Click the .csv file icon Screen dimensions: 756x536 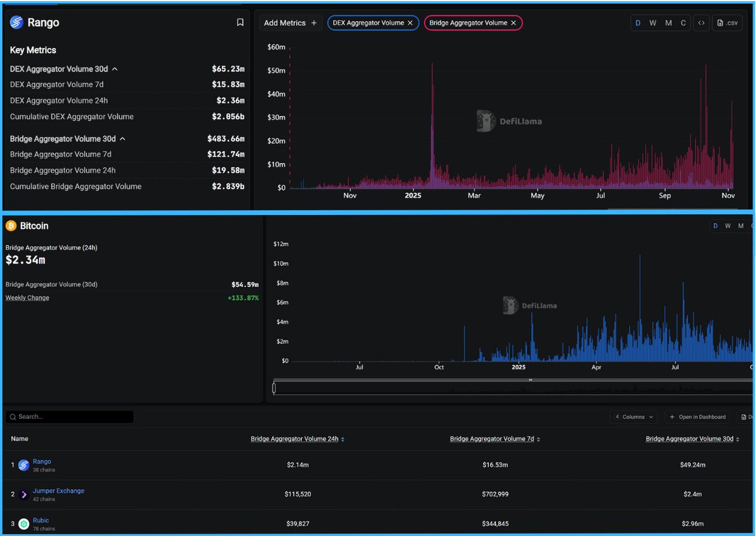click(721, 23)
